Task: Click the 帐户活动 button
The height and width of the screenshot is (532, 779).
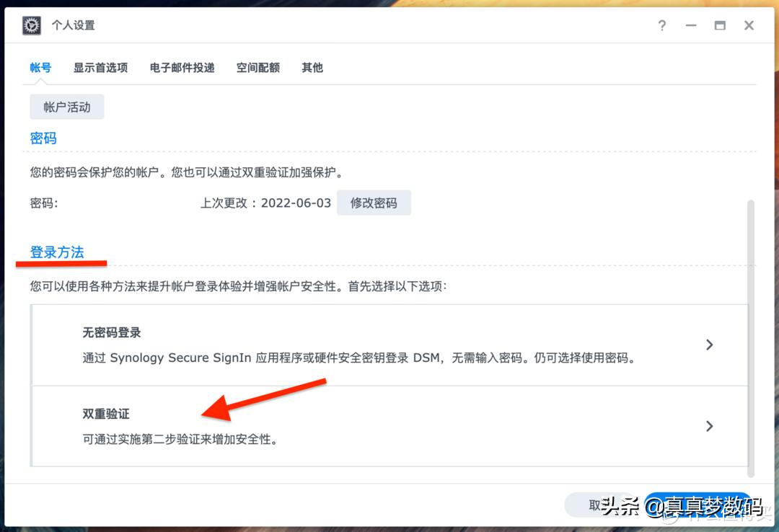Action: point(66,106)
